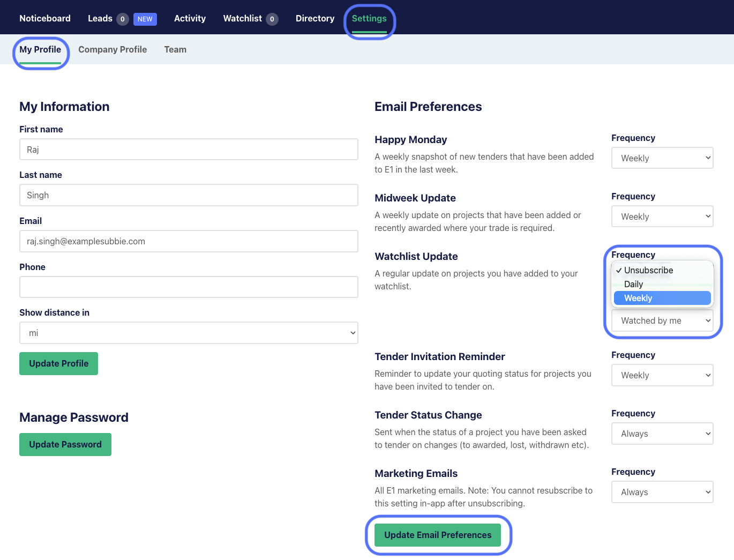This screenshot has height=560, width=734.
Task: Navigate to the Directory
Action: (x=314, y=18)
